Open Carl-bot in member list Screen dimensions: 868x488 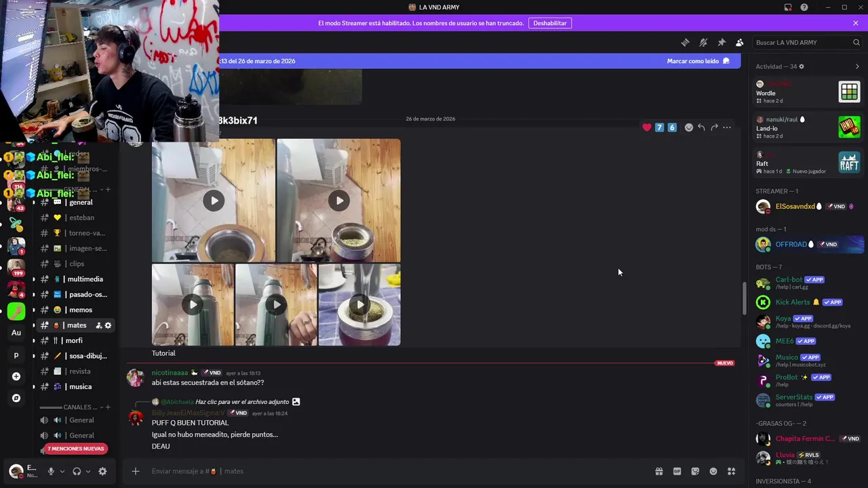pyautogui.click(x=808, y=283)
